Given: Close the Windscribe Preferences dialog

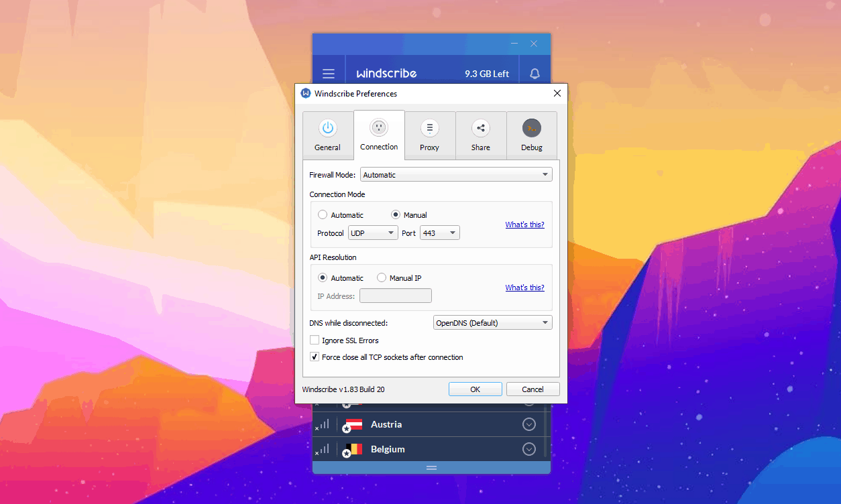Looking at the screenshot, I should coord(557,93).
